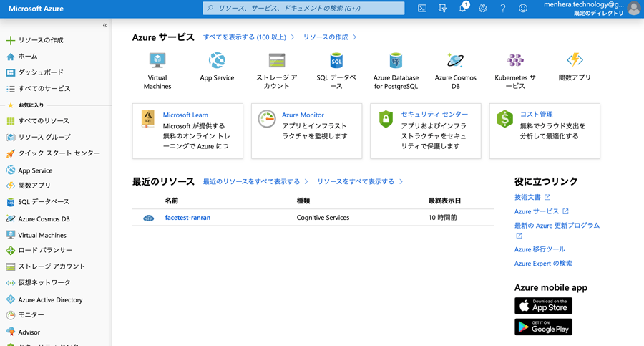Click Download on the App Store badge
This screenshot has width=644, height=346.
pos(543,306)
